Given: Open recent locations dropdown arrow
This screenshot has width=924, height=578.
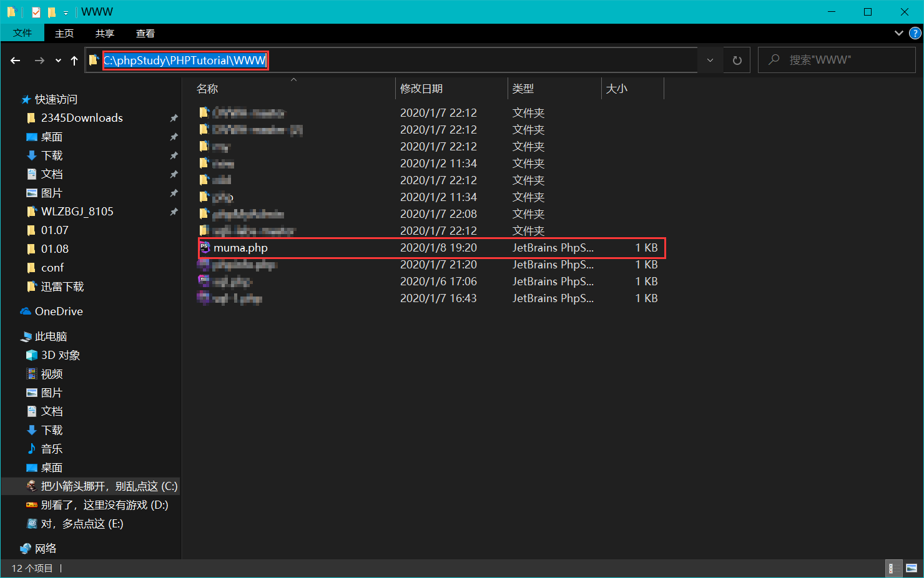Looking at the screenshot, I should pyautogui.click(x=58, y=61).
